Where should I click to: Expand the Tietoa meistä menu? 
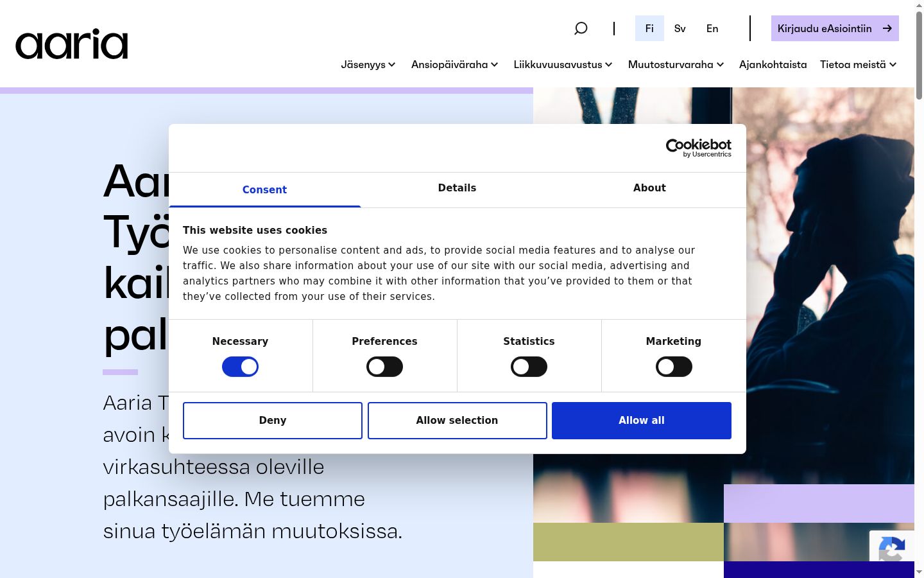coord(859,64)
